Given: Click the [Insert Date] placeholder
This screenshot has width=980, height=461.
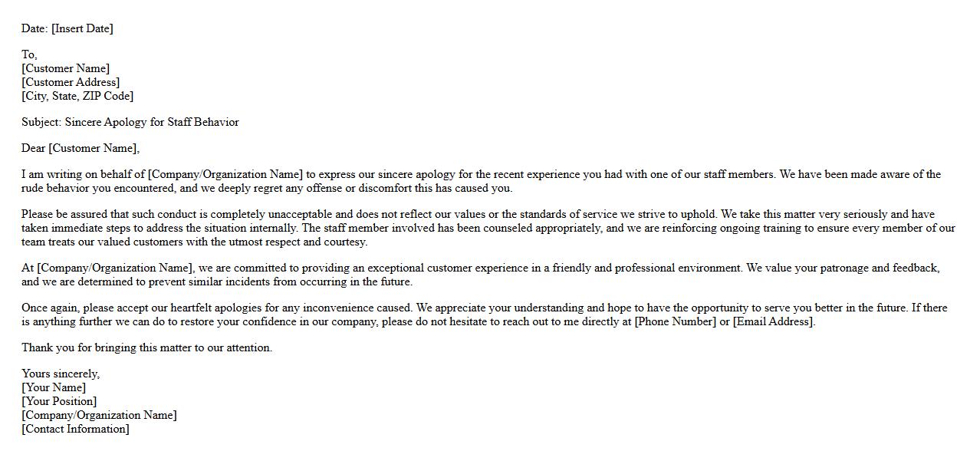Looking at the screenshot, I should point(82,28).
